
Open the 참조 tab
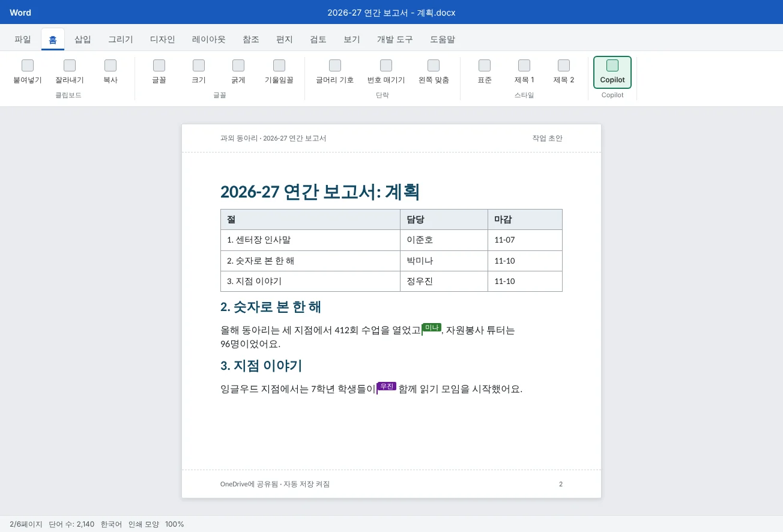click(251, 40)
